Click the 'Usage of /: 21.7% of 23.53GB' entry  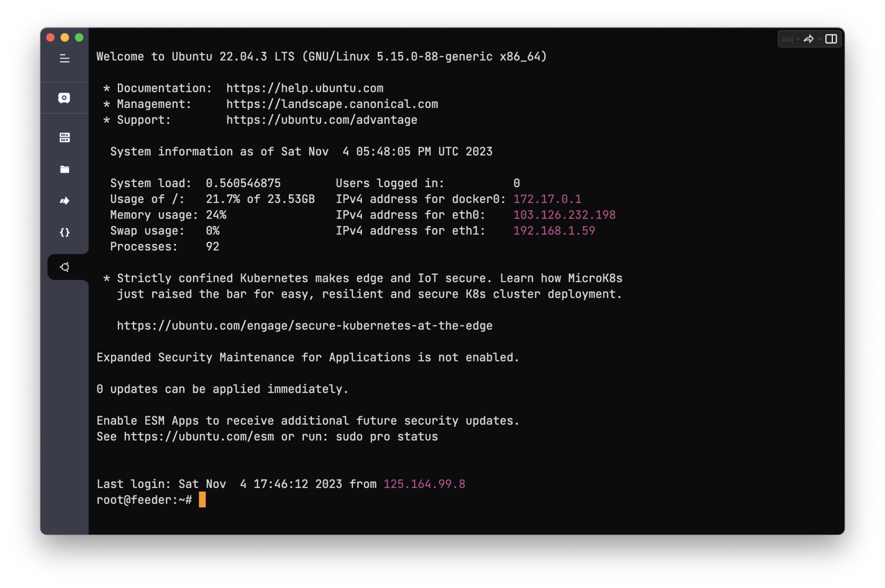(212, 199)
